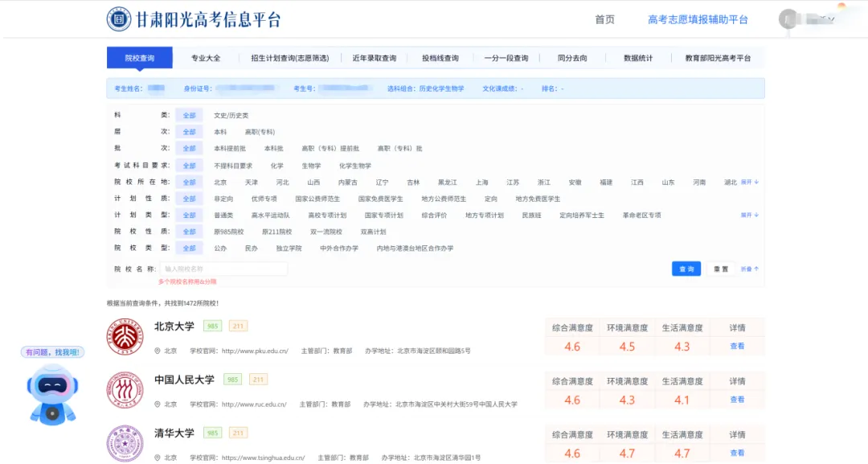This screenshot has height=464, width=868.
Task: Click the Peking University emblem
Action: [x=125, y=337]
